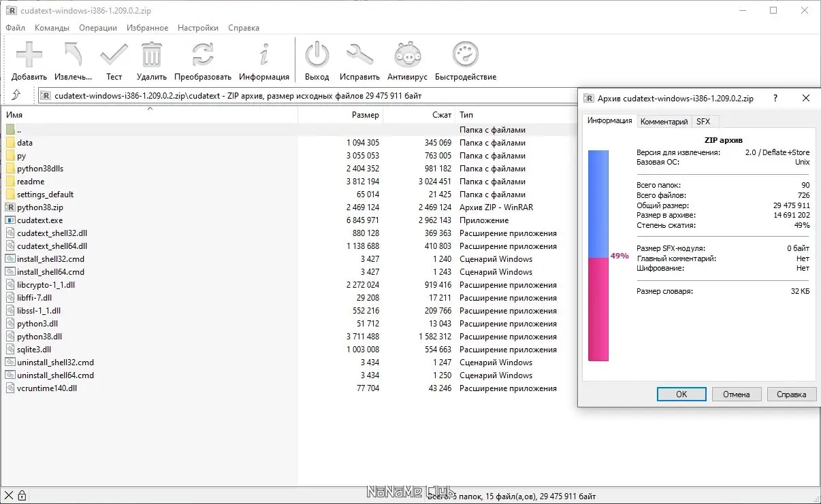This screenshot has width=821, height=504.
Task: Click the python38.zip archive icon
Action: click(10, 207)
